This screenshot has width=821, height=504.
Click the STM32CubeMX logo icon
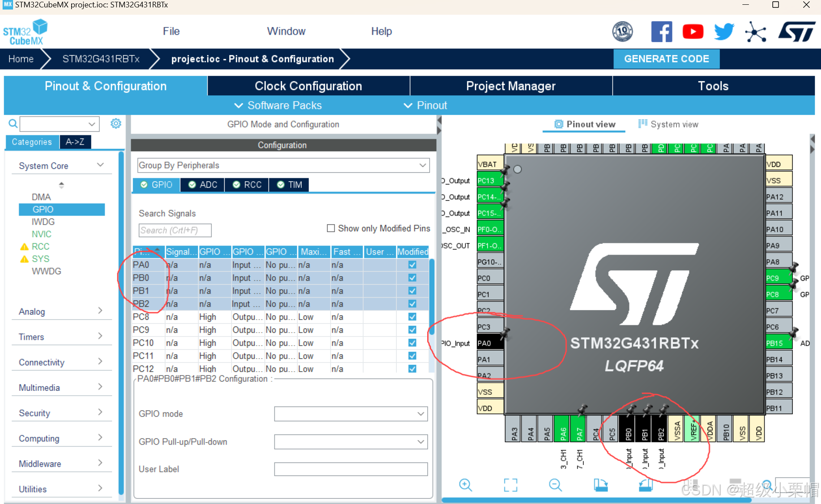25,32
